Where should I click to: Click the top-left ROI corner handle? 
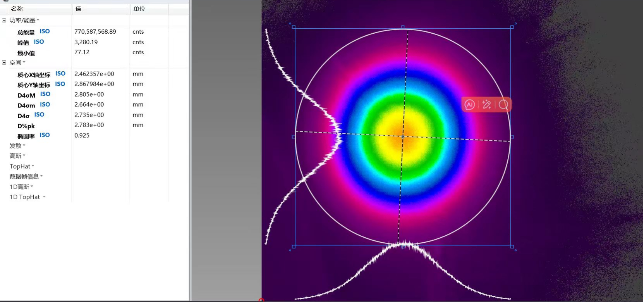coord(294,27)
